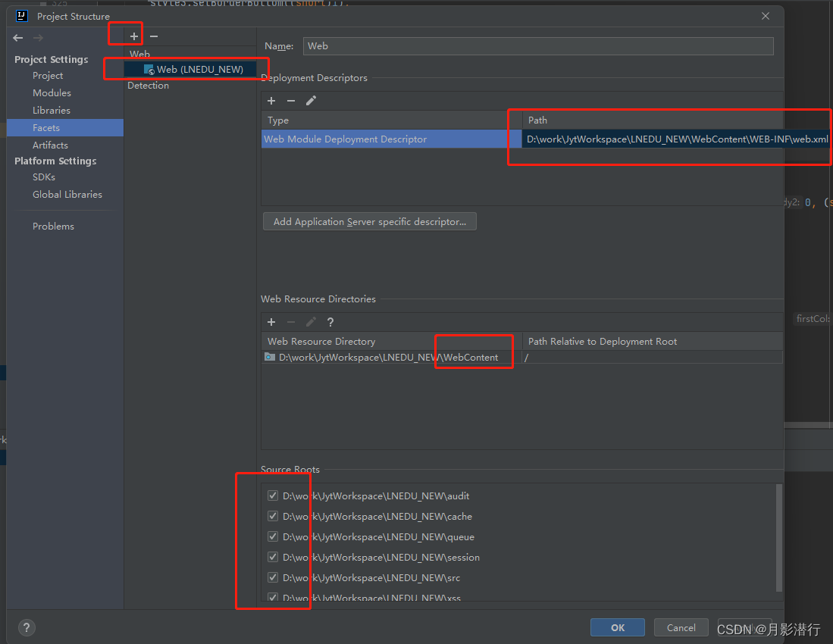Open the Artifacts settings page
This screenshot has width=833, height=644.
pos(50,145)
